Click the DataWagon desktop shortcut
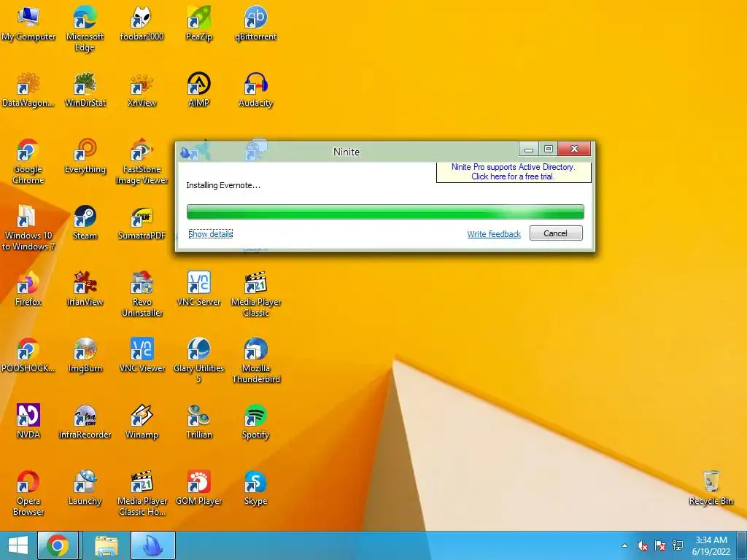This screenshot has height=560, width=747. tap(28, 90)
